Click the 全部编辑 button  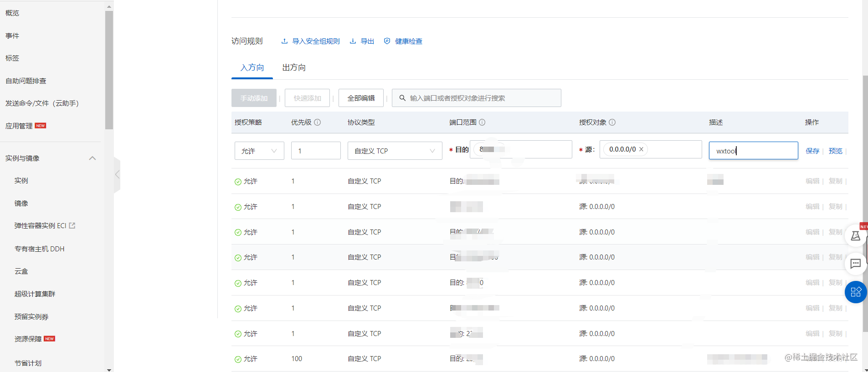(361, 98)
